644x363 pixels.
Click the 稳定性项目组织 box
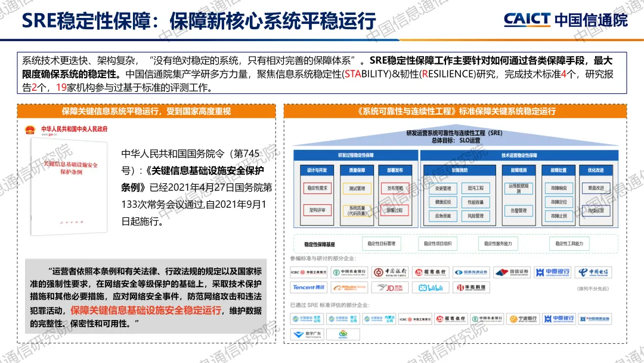pos(438,244)
